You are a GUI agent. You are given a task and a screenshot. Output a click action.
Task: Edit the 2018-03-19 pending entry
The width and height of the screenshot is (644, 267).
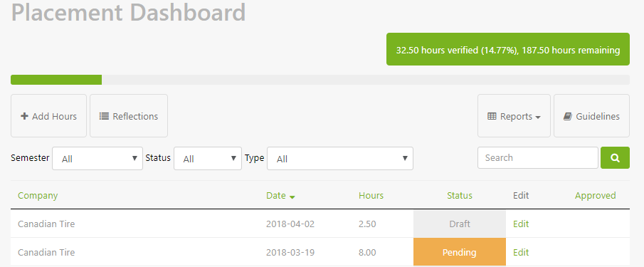(521, 252)
